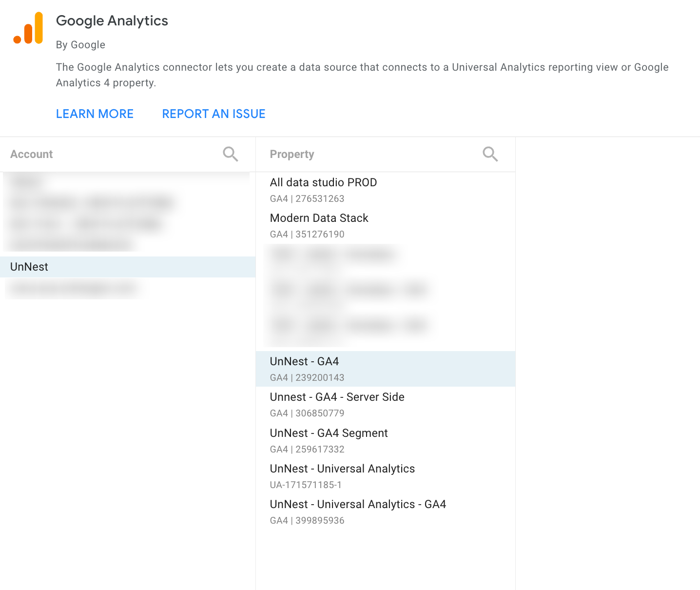Click tracking ID UA-171571185-1
700x590 pixels.
pyautogui.click(x=306, y=485)
